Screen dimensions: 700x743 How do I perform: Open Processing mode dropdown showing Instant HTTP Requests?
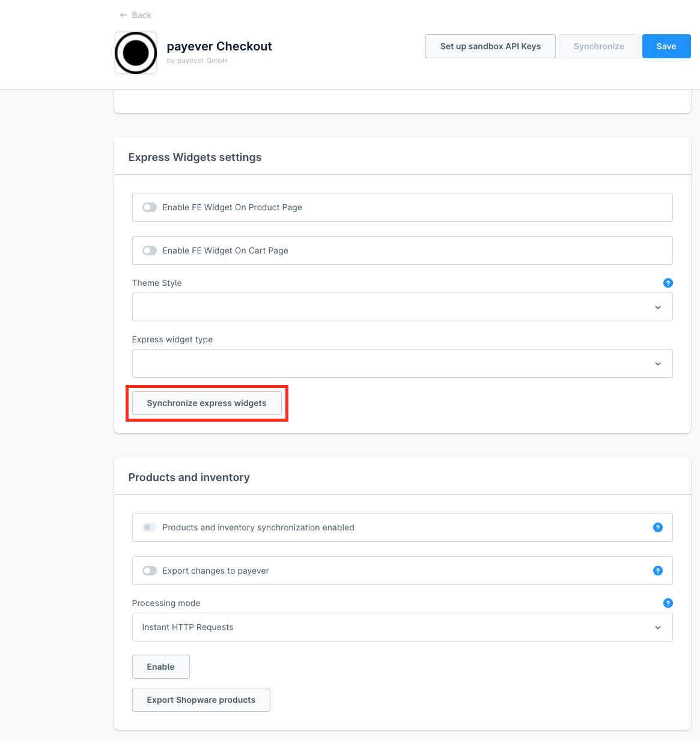tap(402, 627)
